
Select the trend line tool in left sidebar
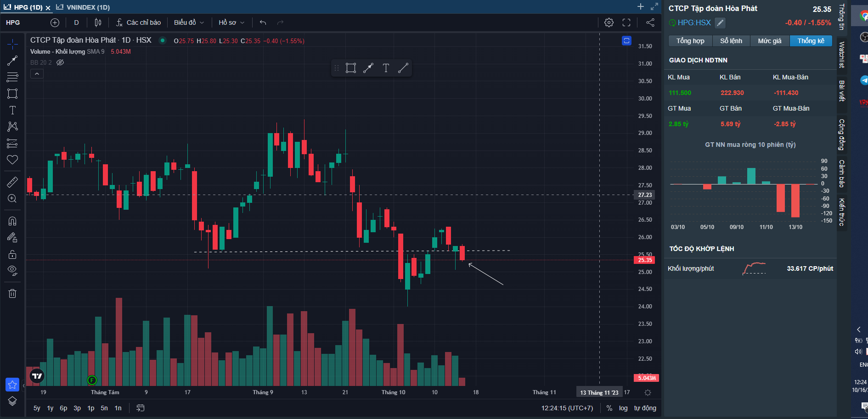12,60
